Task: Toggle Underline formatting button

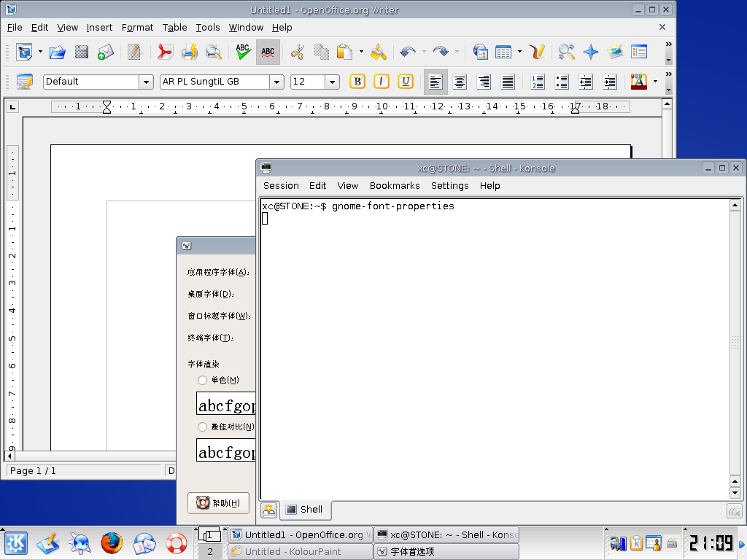Action: (x=406, y=82)
